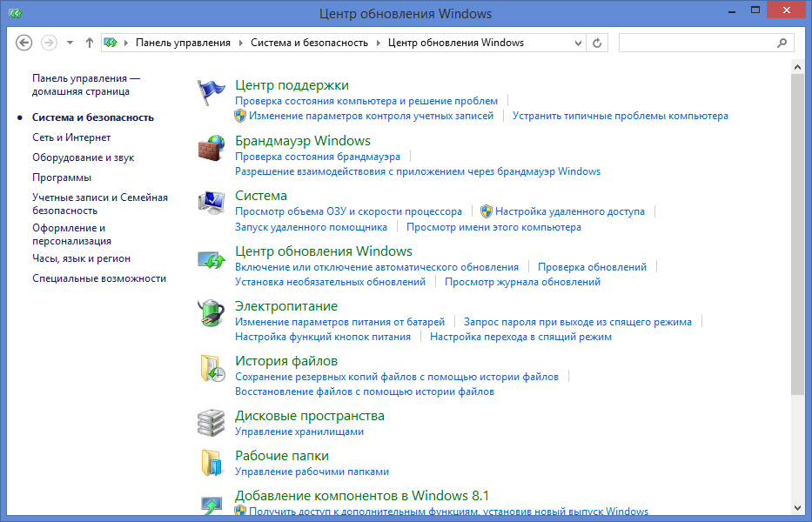Click the Forward arrow navigation button
Image resolution: width=812 pixels, height=522 pixels.
tap(49, 43)
